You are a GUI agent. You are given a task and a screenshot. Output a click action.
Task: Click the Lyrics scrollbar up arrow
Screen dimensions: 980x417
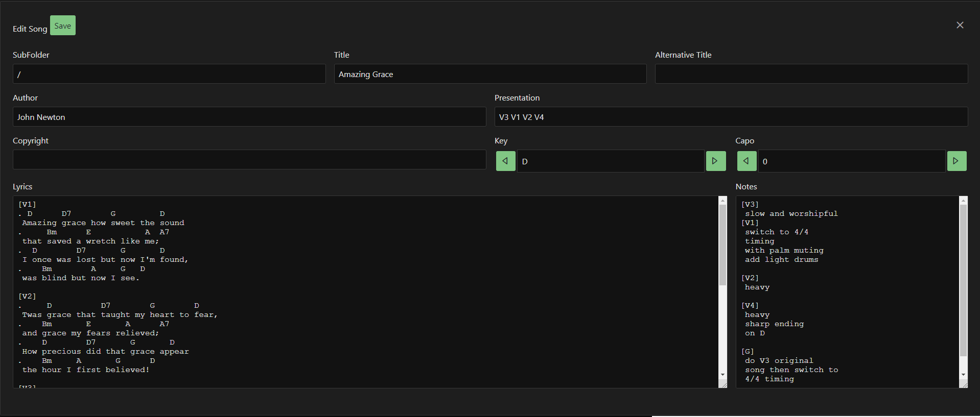tap(722, 201)
